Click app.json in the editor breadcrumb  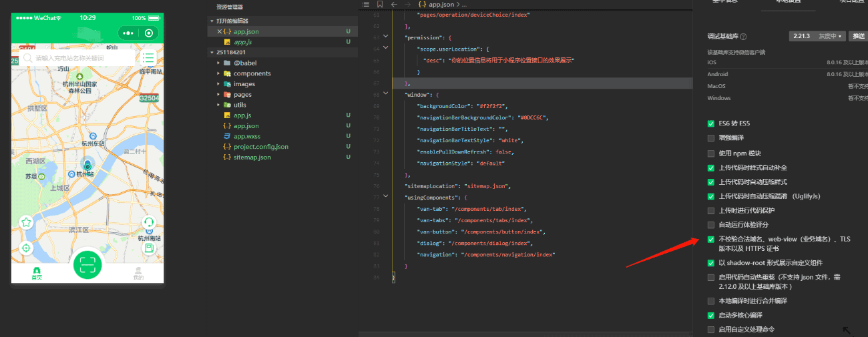pos(442,4)
